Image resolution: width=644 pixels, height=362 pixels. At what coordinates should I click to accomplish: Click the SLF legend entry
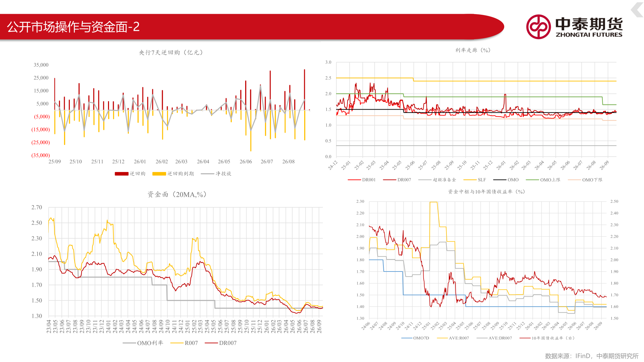tap(474, 180)
